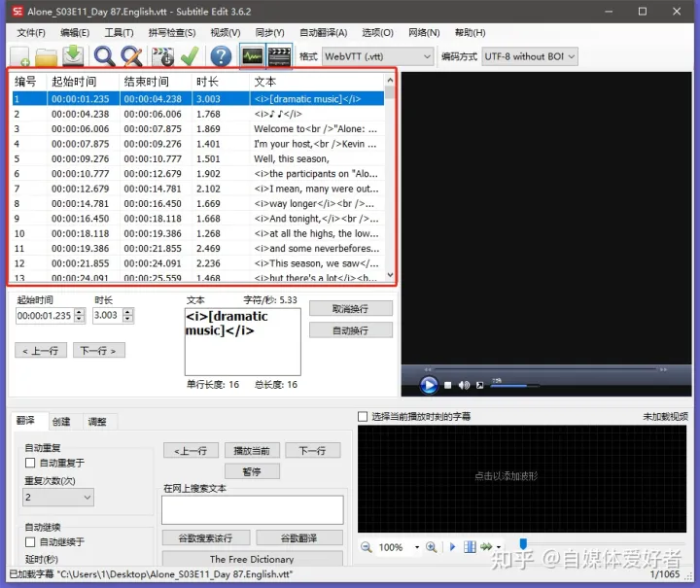Open a subtitle via the folder icon
700x588 pixels.
[46, 56]
